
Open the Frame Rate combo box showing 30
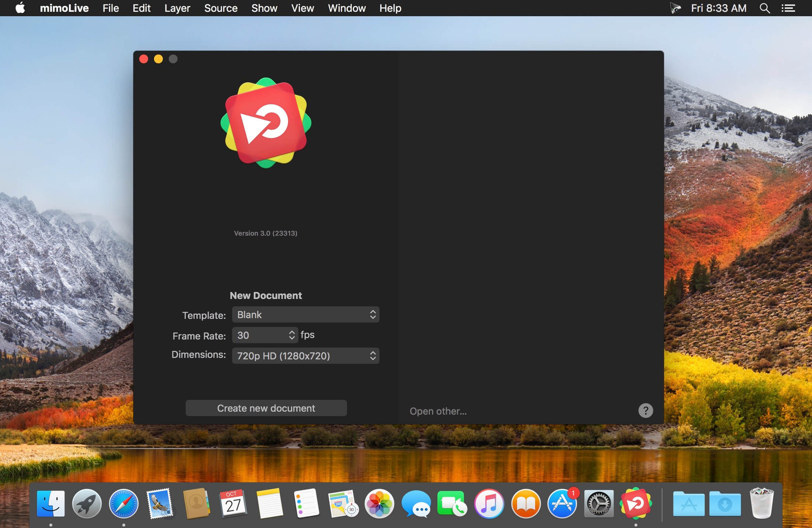pyautogui.click(x=265, y=335)
